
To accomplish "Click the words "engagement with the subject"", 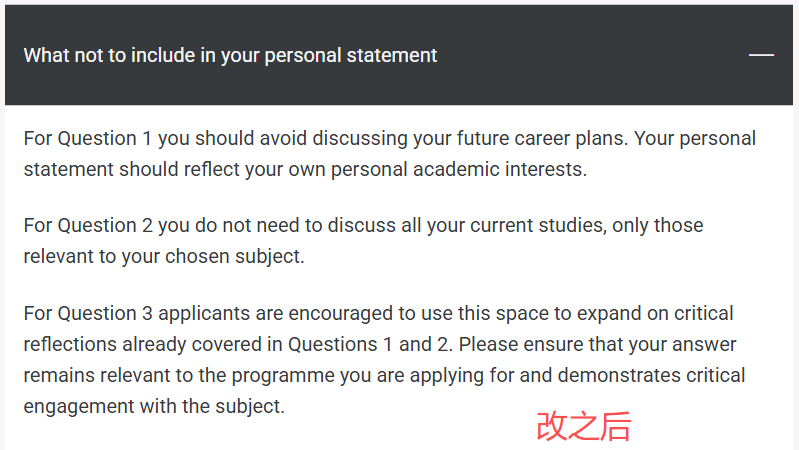I will (154, 407).
